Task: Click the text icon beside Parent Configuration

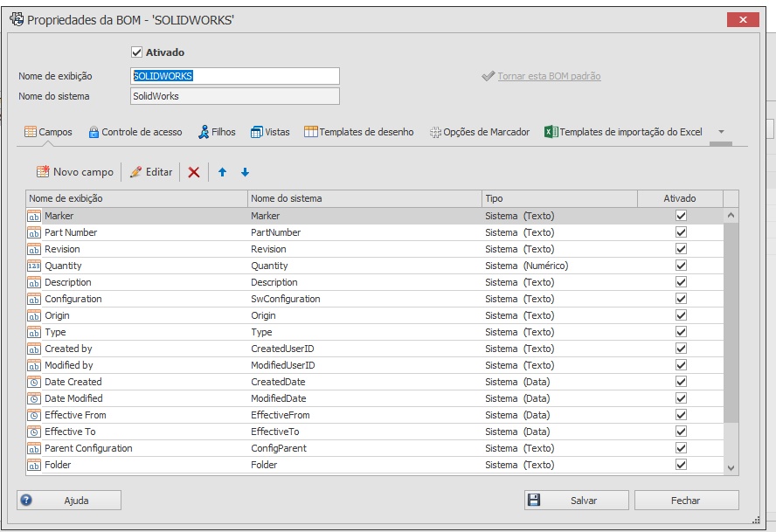Action: (x=34, y=448)
